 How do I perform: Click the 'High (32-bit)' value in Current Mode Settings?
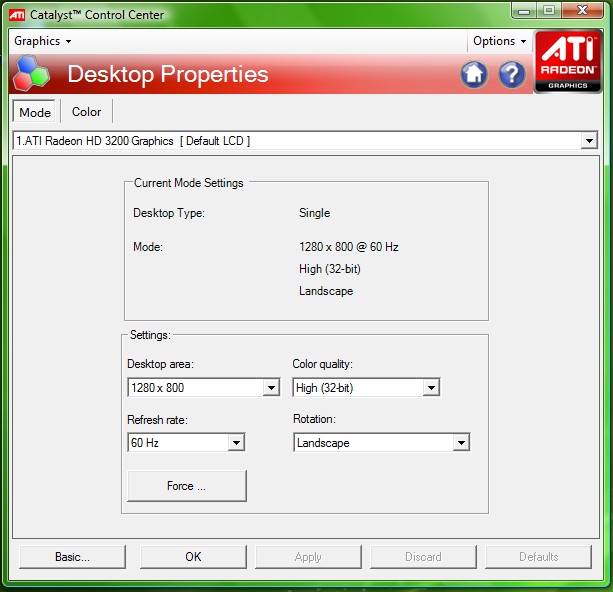tap(330, 269)
